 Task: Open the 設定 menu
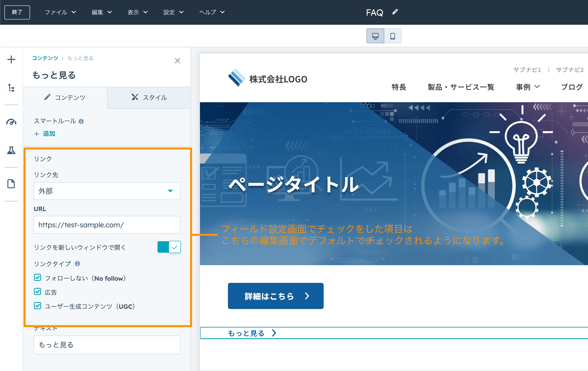pos(173,12)
